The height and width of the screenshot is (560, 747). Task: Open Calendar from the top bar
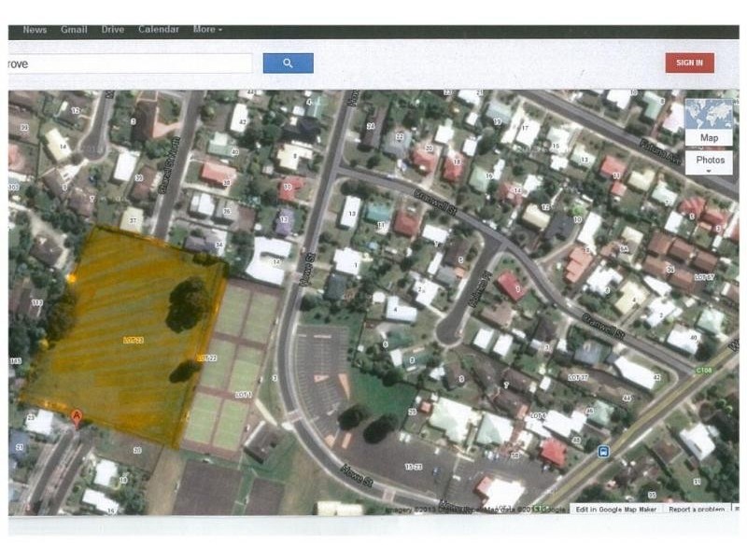coord(159,30)
